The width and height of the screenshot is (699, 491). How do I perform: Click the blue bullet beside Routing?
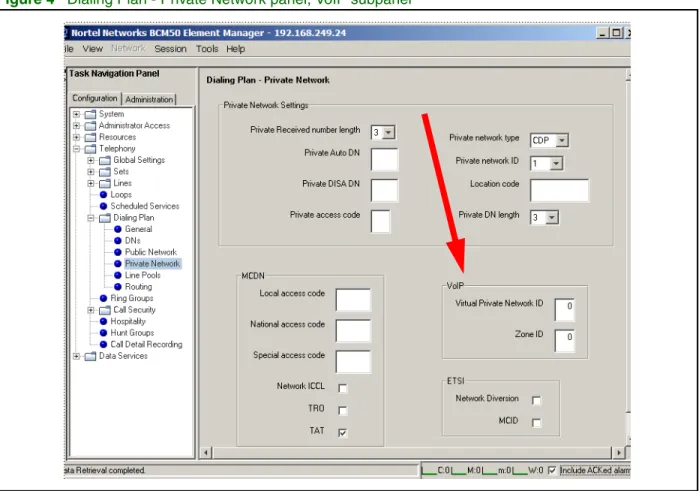click(118, 287)
